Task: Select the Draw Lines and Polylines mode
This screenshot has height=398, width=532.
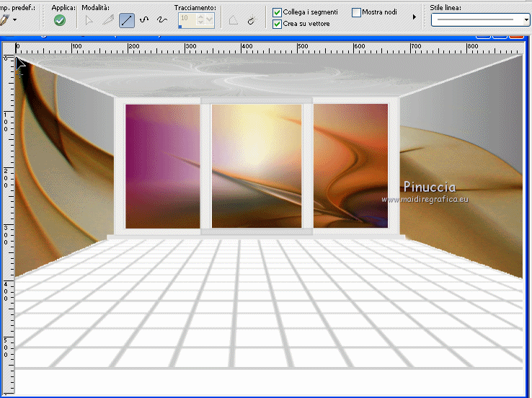Action: coord(127,20)
